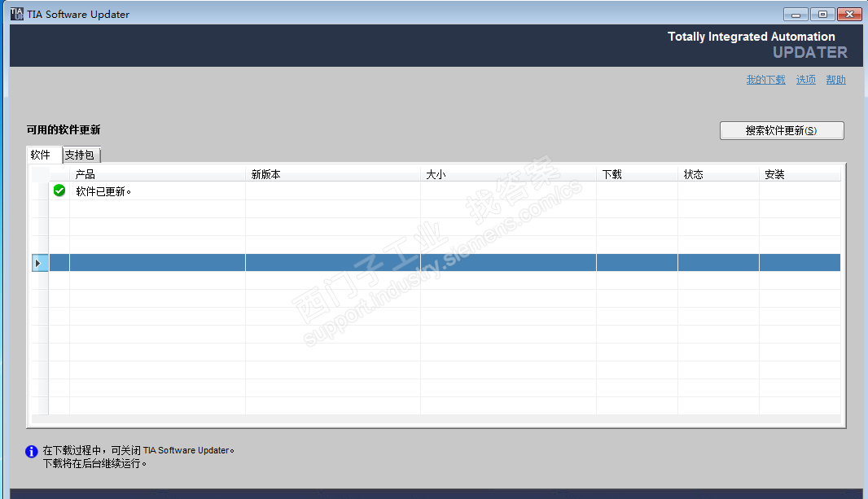Open the 帮助 link
Image resolution: width=868 pixels, height=499 pixels.
pos(836,80)
